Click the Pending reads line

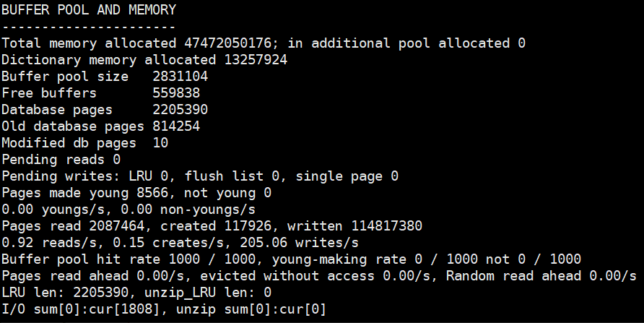pyautogui.click(x=61, y=160)
